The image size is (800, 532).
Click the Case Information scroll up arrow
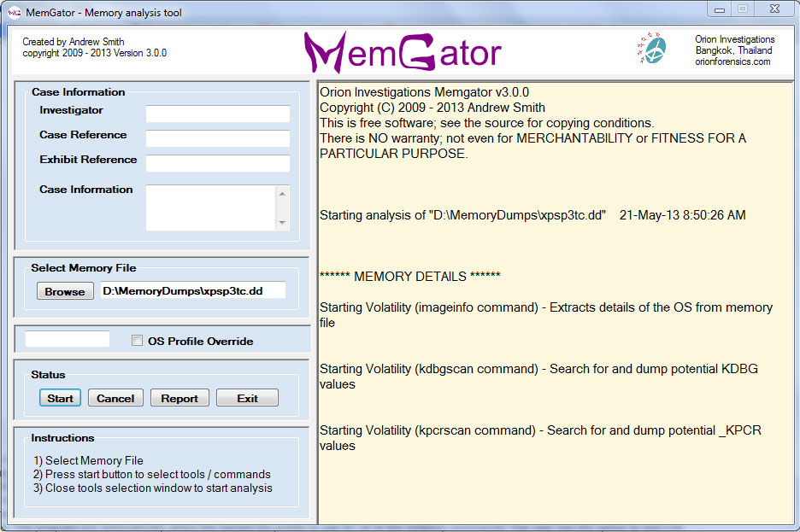282,194
